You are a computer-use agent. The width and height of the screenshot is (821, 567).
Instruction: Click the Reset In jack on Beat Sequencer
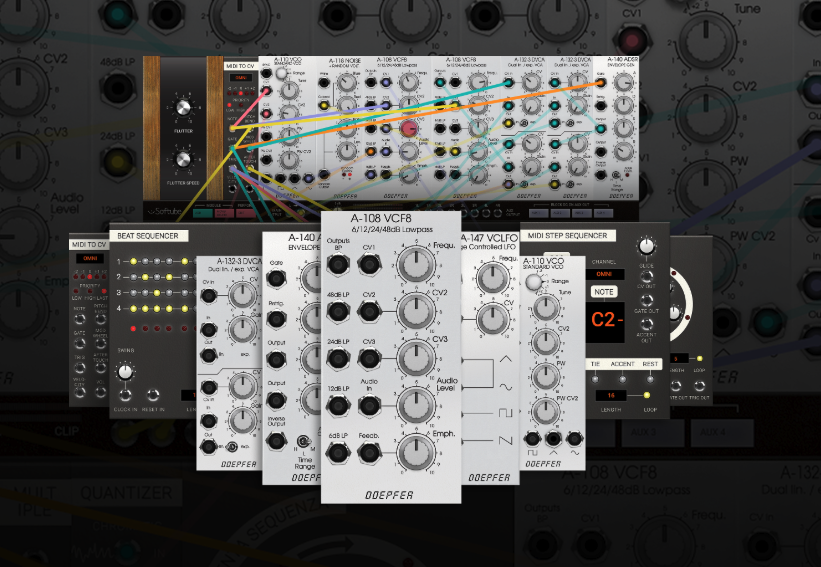point(152,395)
